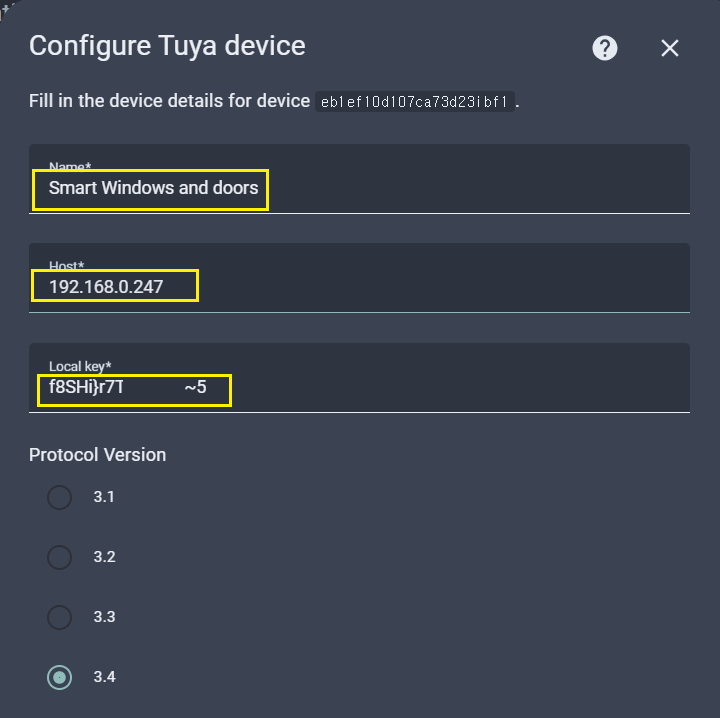The height and width of the screenshot is (718, 720).
Task: Focus the Host field showing 192.168.0.247
Action: coord(400,288)
